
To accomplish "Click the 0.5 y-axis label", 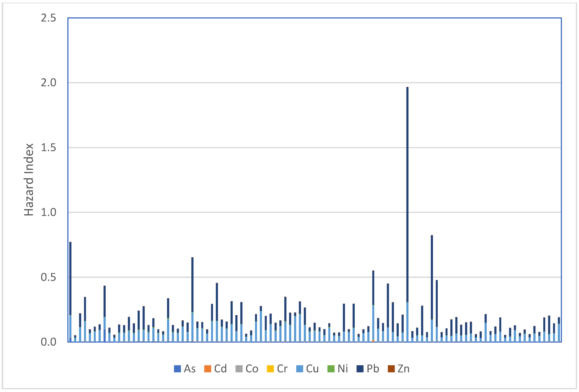I will pos(49,277).
